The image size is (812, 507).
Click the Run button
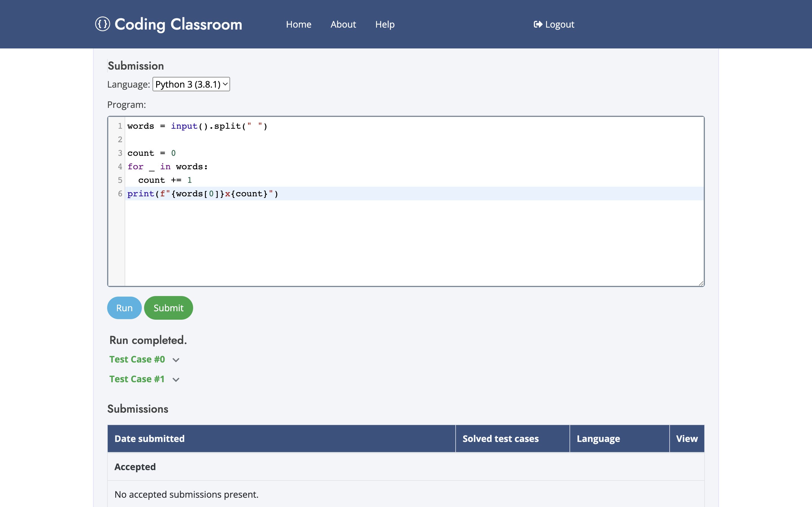[124, 308]
